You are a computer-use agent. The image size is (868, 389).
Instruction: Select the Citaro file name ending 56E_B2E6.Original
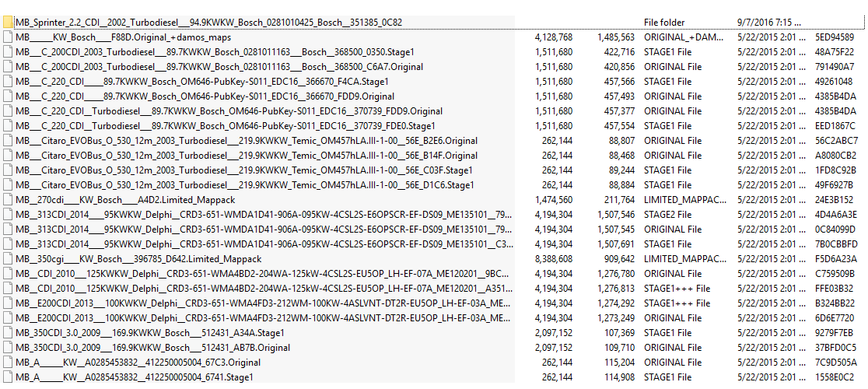click(247, 141)
